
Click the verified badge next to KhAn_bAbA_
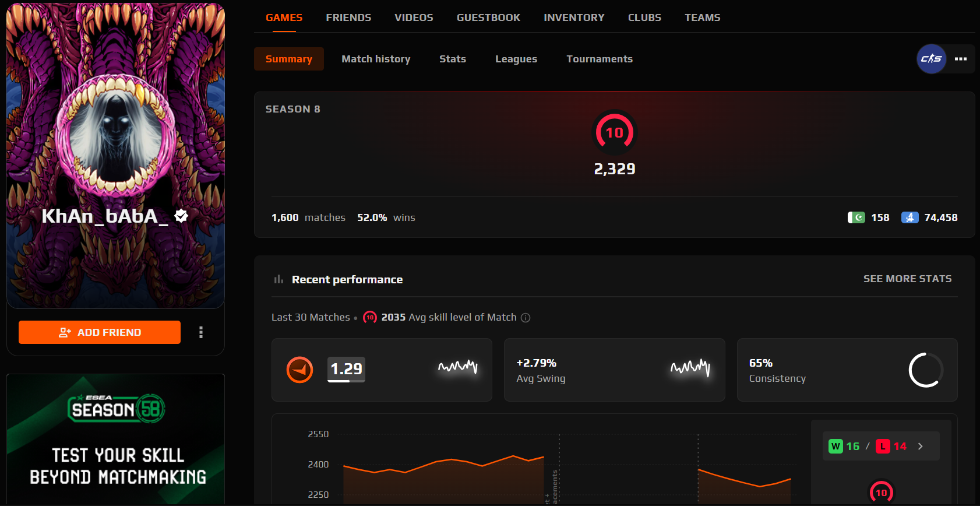pyautogui.click(x=181, y=216)
